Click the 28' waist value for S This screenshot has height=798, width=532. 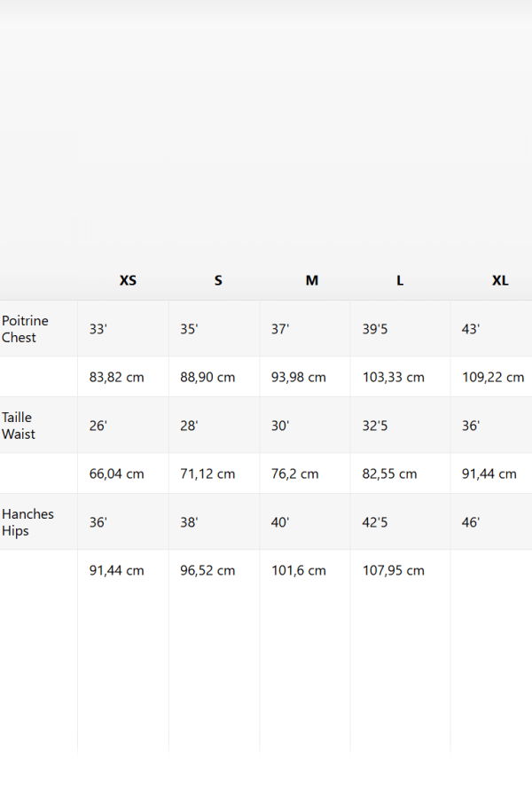tap(189, 426)
